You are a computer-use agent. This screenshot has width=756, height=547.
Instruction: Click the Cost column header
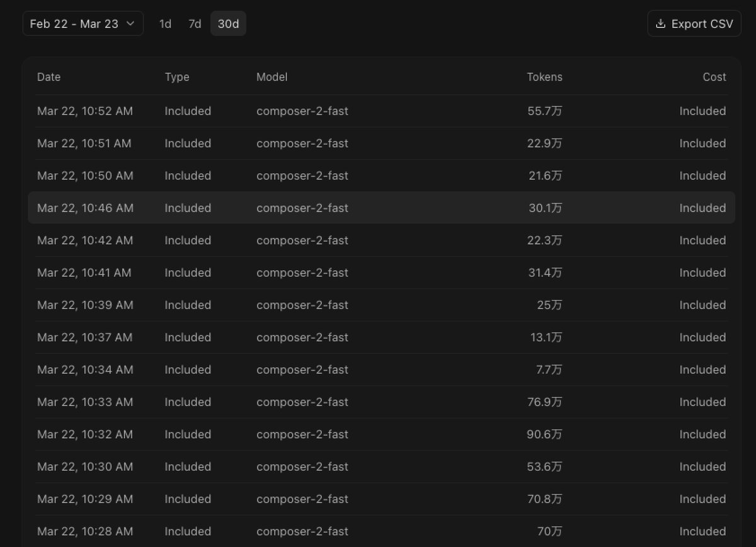point(714,77)
